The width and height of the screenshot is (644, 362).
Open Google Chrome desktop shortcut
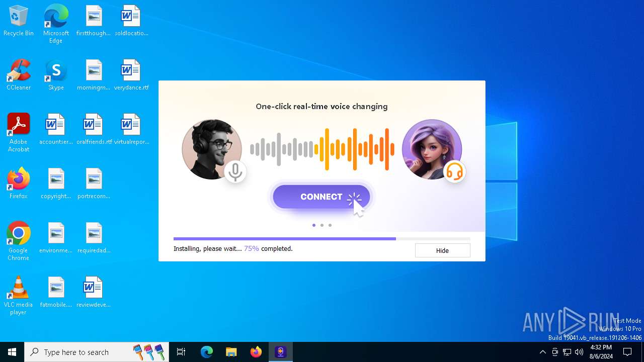coord(19,241)
